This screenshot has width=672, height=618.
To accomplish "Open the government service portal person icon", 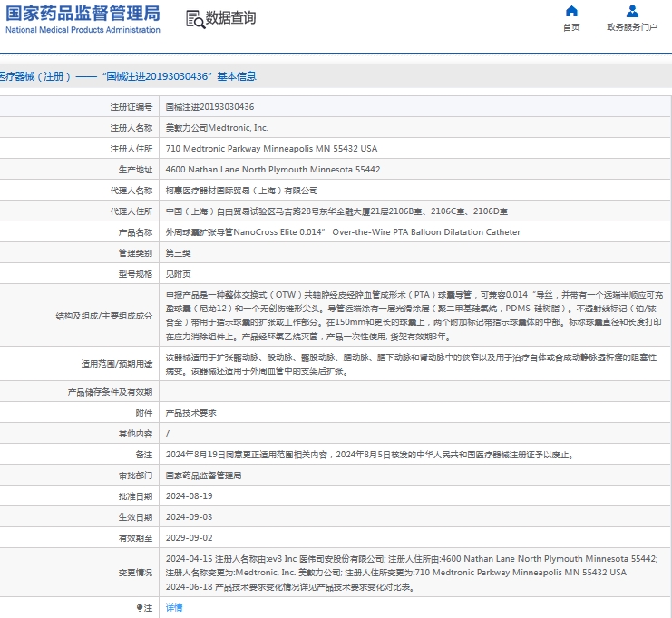I will (632, 11).
